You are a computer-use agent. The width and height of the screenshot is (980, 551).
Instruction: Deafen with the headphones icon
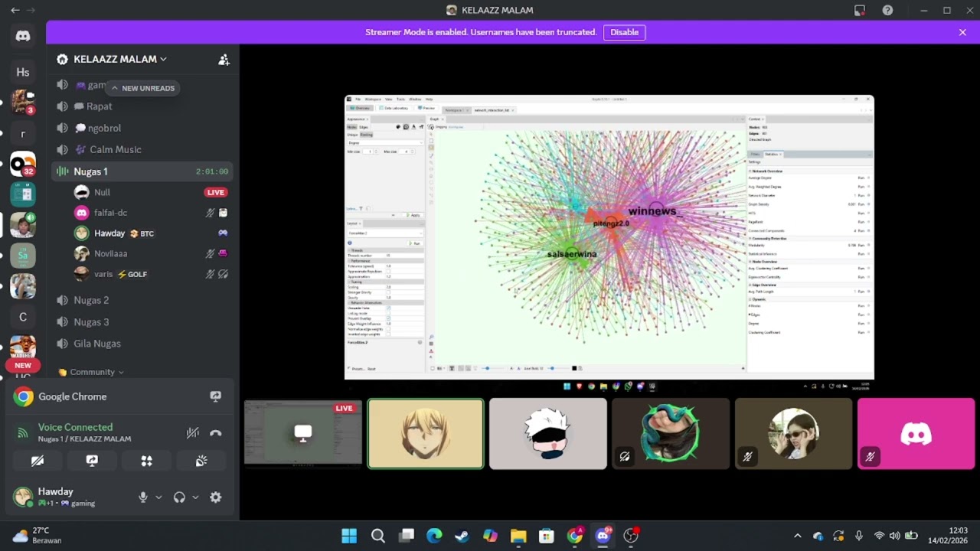[179, 497]
